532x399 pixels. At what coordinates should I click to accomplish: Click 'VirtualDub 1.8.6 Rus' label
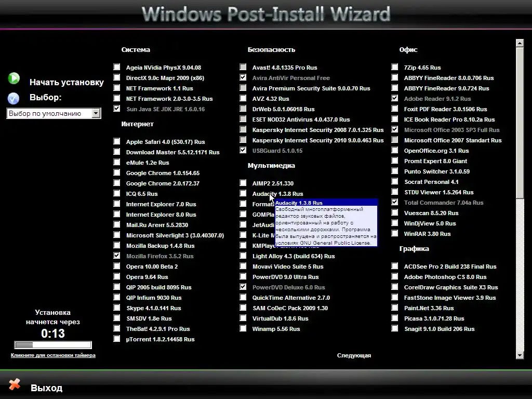[x=280, y=318]
